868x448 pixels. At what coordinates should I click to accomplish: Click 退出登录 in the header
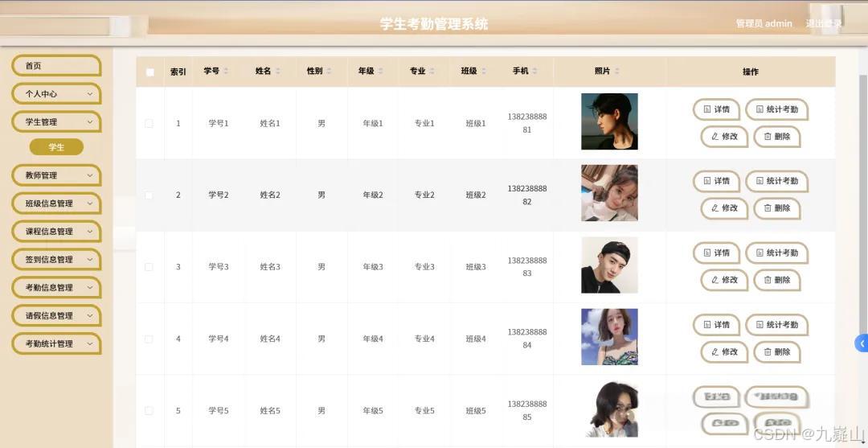click(x=823, y=24)
